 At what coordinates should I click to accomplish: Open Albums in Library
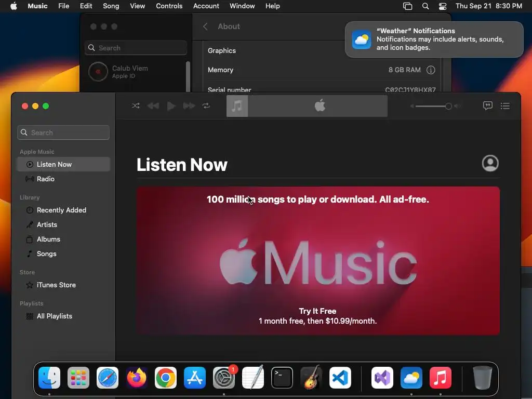point(63,239)
